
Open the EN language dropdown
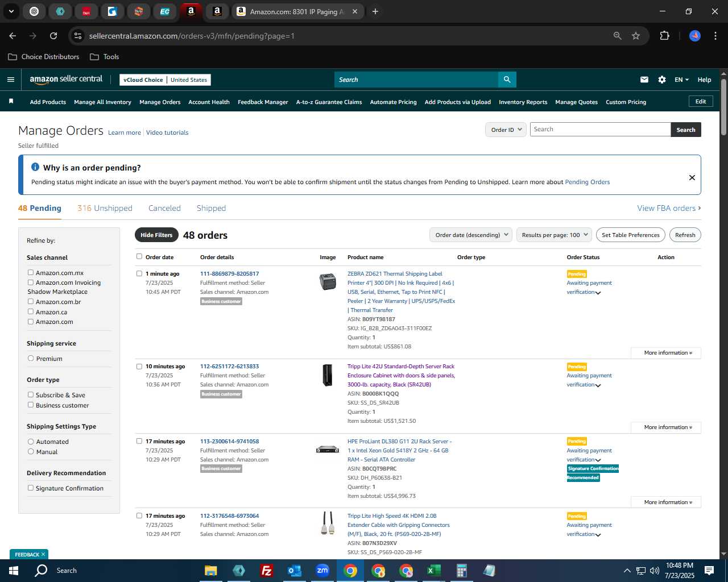[681, 80]
